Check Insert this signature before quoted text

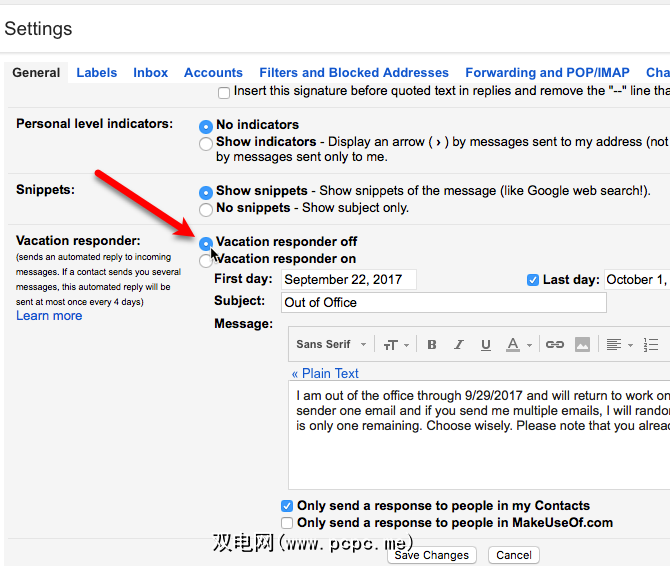coord(224,93)
